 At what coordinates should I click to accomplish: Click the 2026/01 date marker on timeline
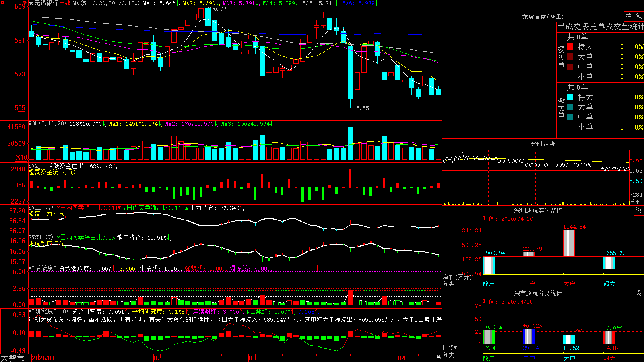(x=43, y=358)
